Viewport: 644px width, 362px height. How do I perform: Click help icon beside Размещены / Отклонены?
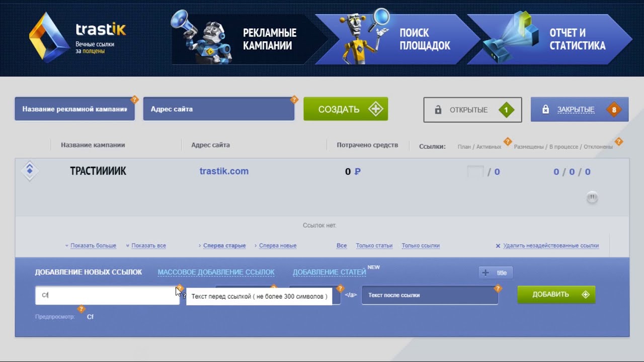point(619,142)
